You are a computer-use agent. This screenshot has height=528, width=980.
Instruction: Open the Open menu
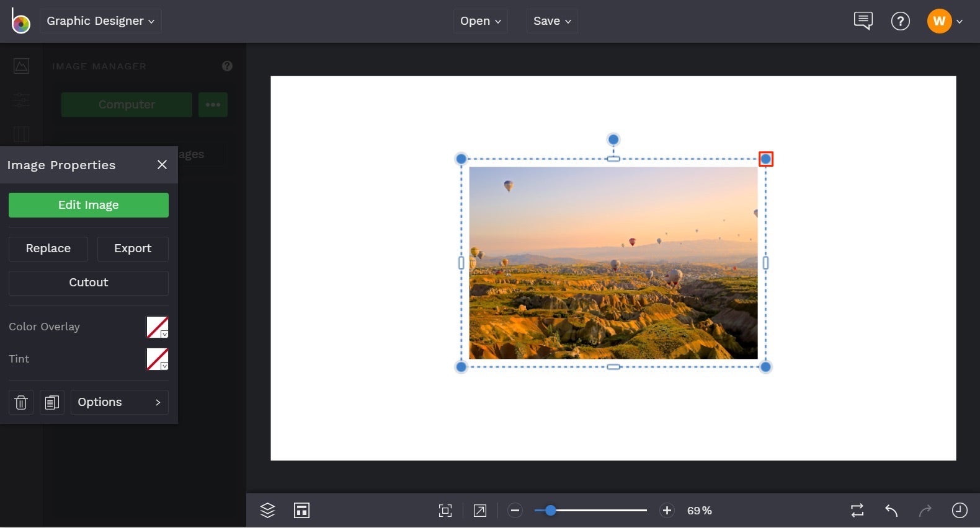[x=480, y=21]
